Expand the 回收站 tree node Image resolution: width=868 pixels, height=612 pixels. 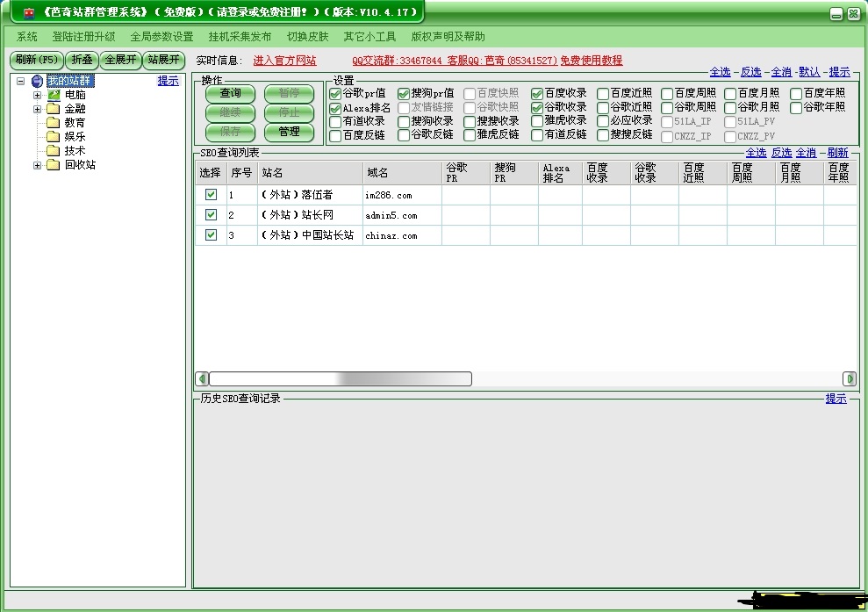coord(38,165)
